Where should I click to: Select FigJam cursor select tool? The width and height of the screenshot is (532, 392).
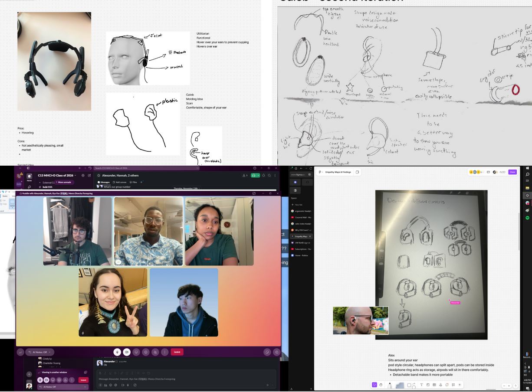coord(374,385)
